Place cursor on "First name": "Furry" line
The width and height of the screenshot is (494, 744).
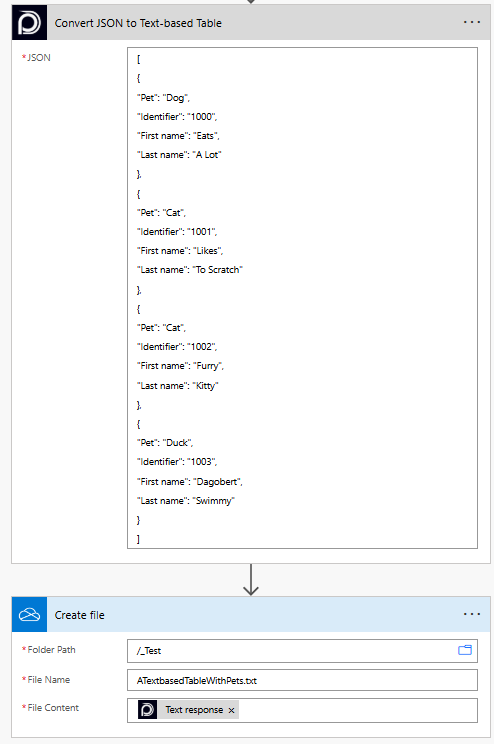coord(180,366)
